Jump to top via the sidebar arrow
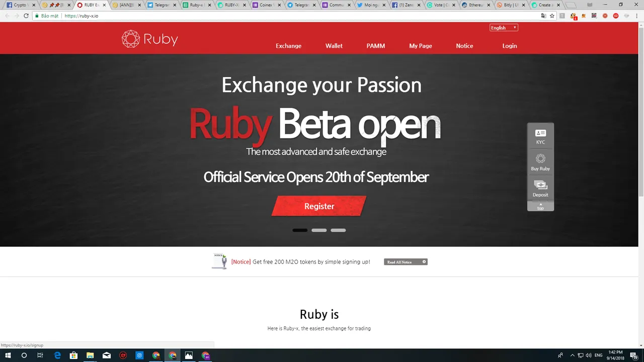 (540, 206)
